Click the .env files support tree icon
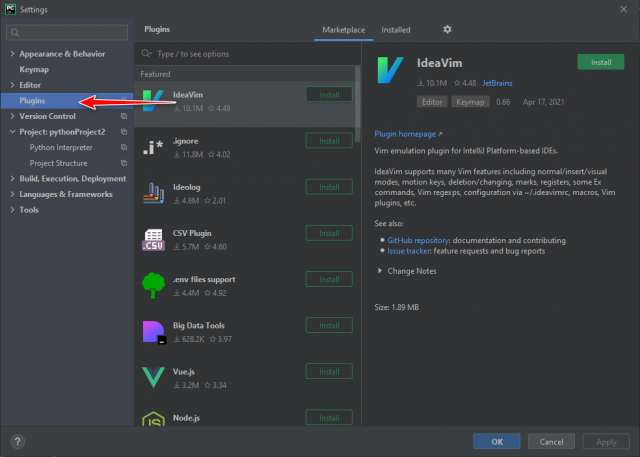Image resolution: width=640 pixels, height=457 pixels. (x=153, y=285)
